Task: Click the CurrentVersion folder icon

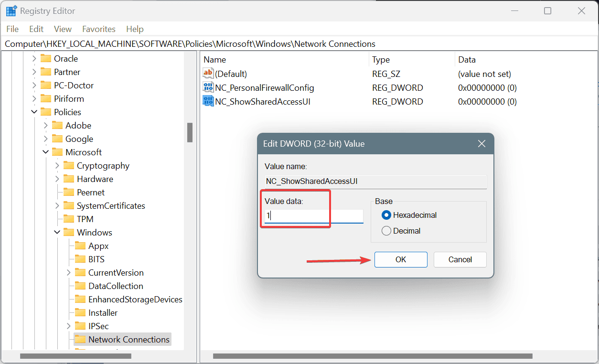Action: point(80,272)
